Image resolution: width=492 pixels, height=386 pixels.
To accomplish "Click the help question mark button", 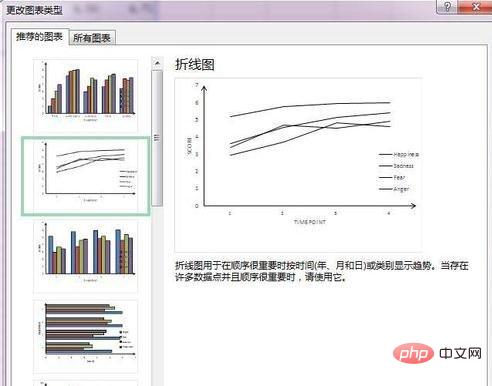I will (447, 6).
